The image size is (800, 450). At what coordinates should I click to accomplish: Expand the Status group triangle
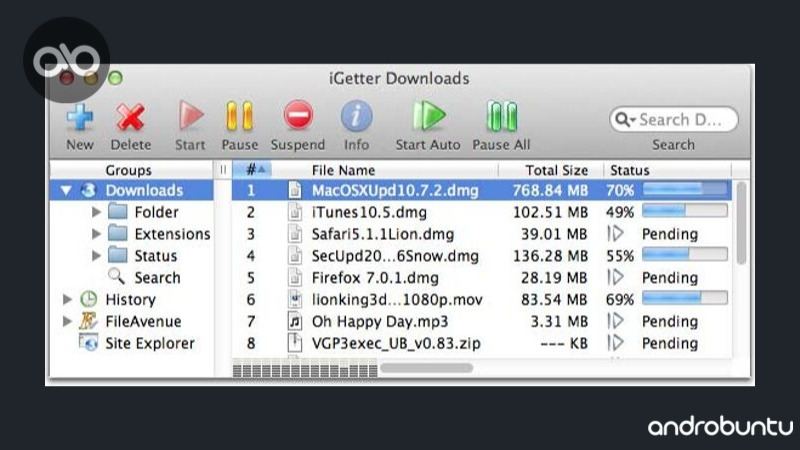(95, 256)
